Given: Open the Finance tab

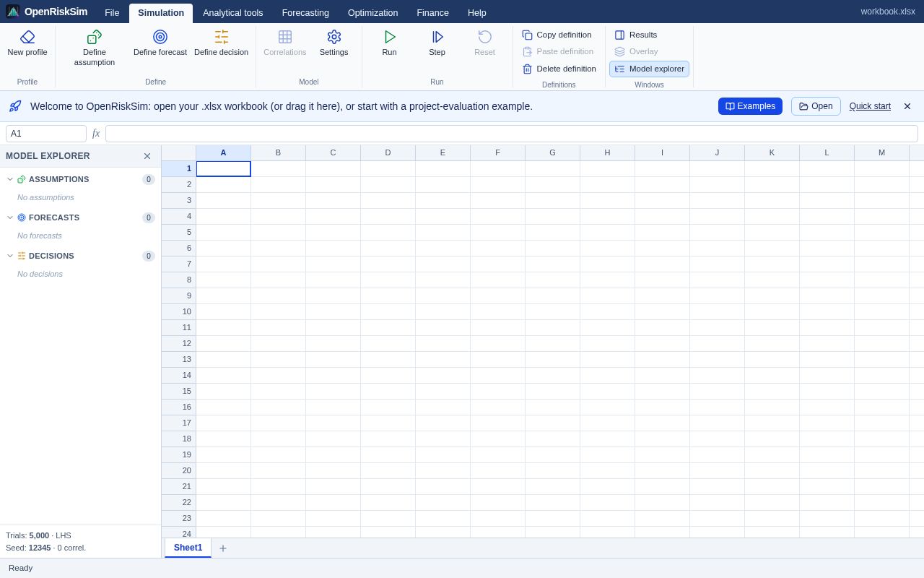Looking at the screenshot, I should coord(432,13).
